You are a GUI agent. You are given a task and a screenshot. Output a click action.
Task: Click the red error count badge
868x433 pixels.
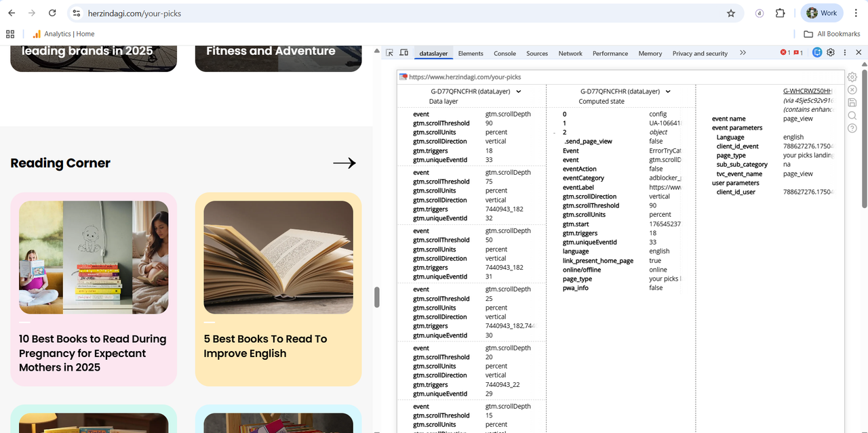785,53
